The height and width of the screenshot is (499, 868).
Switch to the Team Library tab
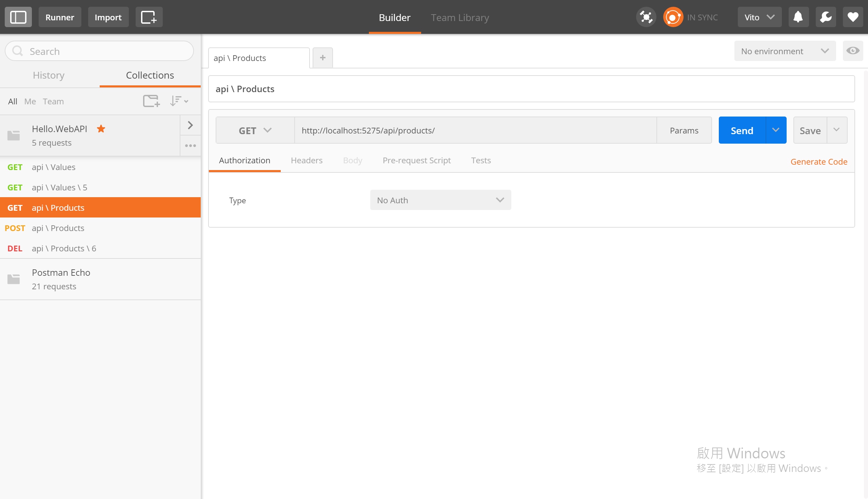coord(459,18)
